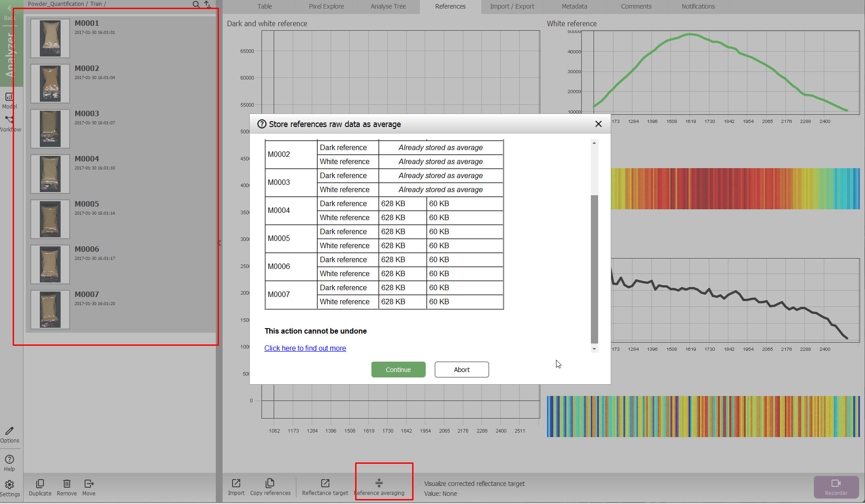Click the Duplicate icon
The width and height of the screenshot is (865, 504).
[x=40, y=484]
